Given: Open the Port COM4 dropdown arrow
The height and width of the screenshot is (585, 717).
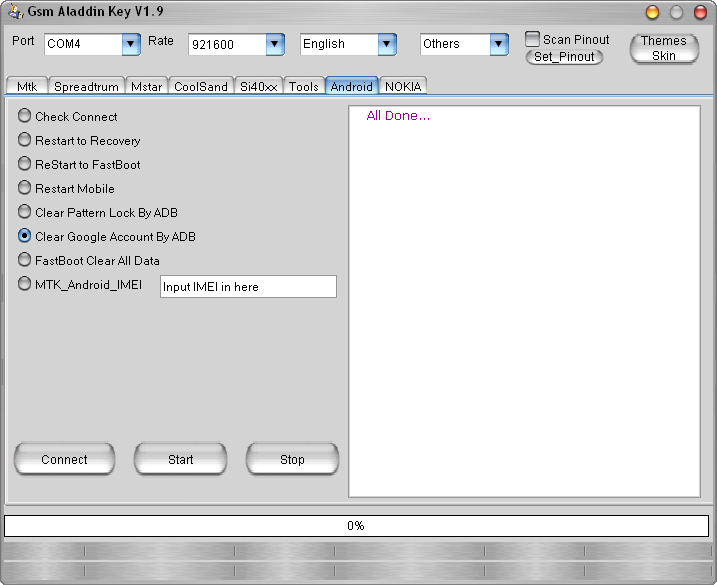Looking at the screenshot, I should [x=131, y=44].
